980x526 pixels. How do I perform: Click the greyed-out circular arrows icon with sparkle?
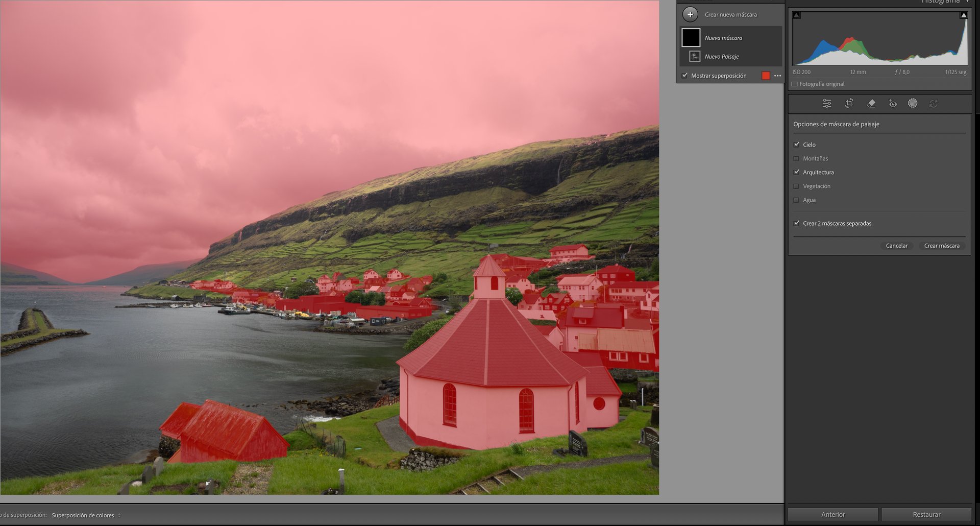point(933,103)
